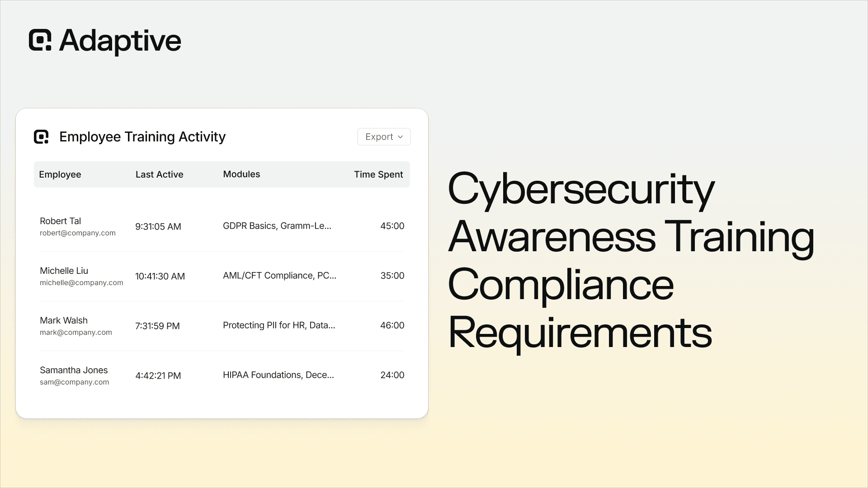Click the michelle@company.com email

[x=81, y=283]
